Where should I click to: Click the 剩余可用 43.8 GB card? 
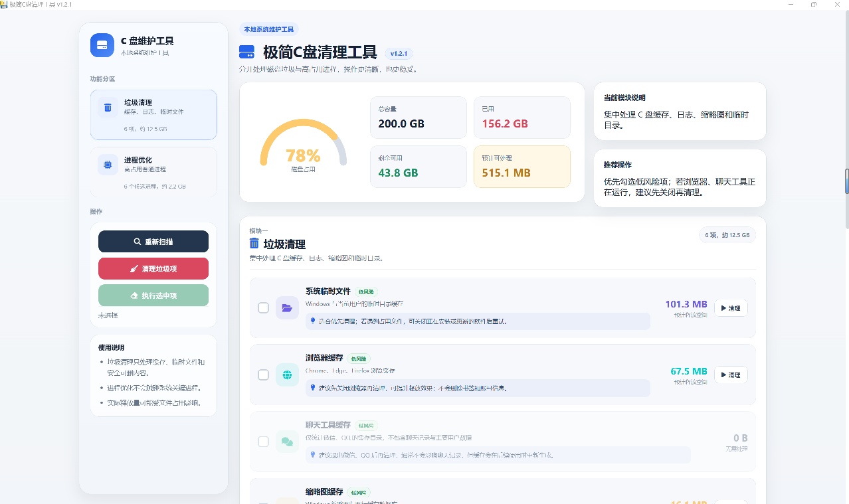coord(419,167)
